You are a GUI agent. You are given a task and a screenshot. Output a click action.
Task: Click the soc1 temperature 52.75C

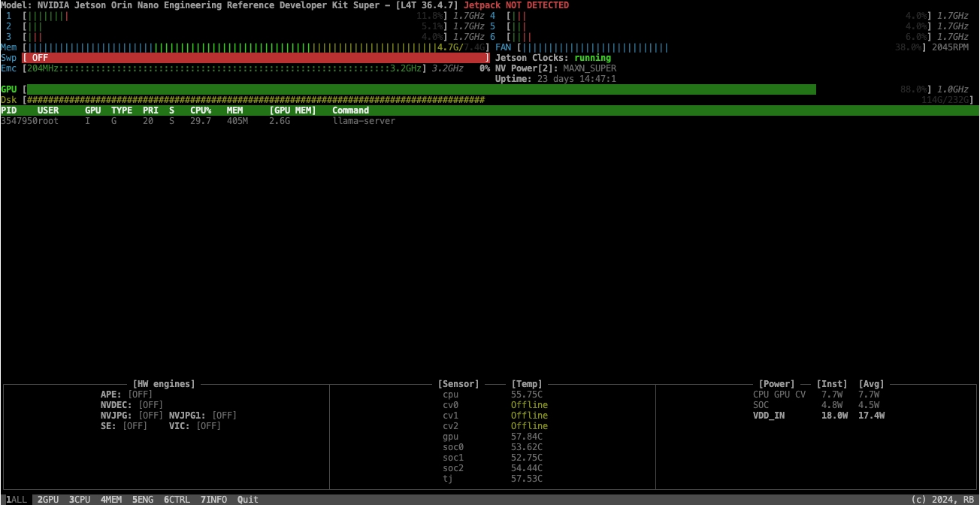pos(526,458)
